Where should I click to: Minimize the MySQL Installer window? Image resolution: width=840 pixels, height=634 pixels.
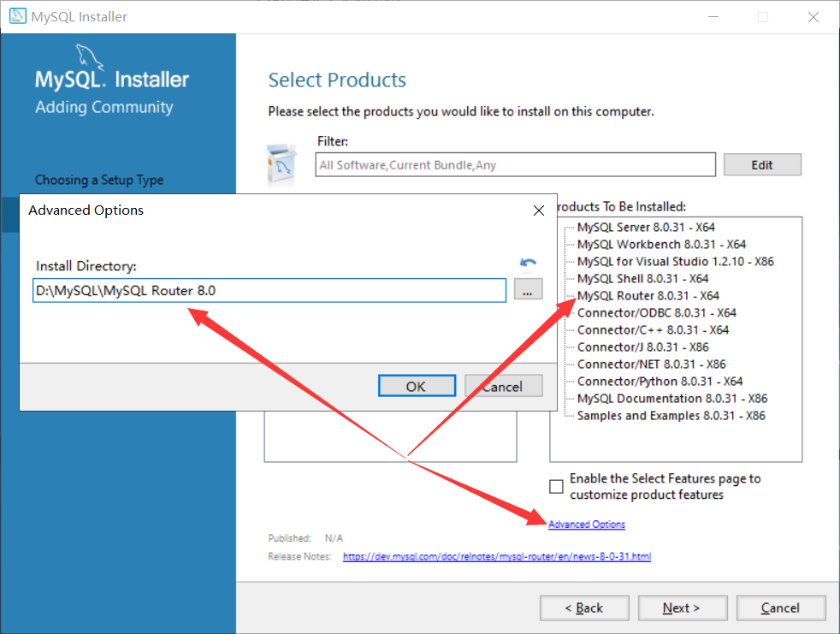point(713,17)
